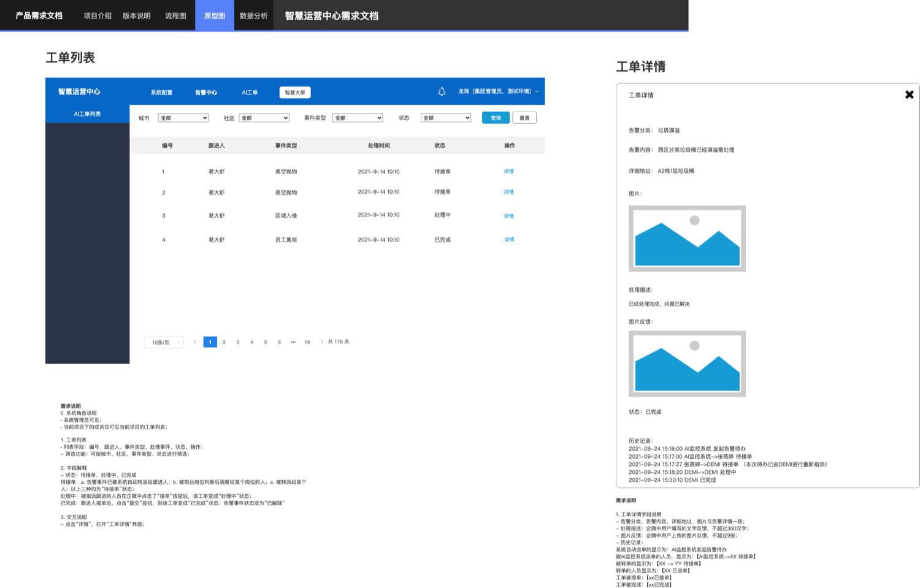
Task: Expand the 龙海 user account menu chevron
Action: [537, 91]
